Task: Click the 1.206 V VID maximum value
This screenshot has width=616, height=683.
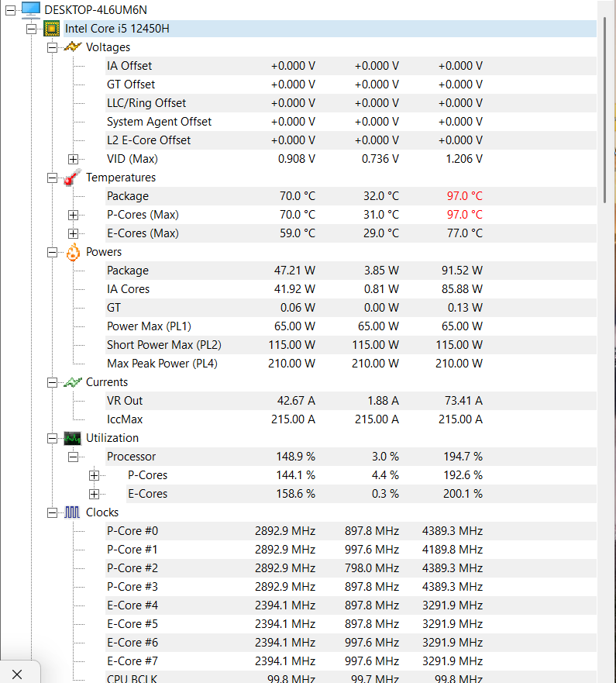Action: (464, 159)
